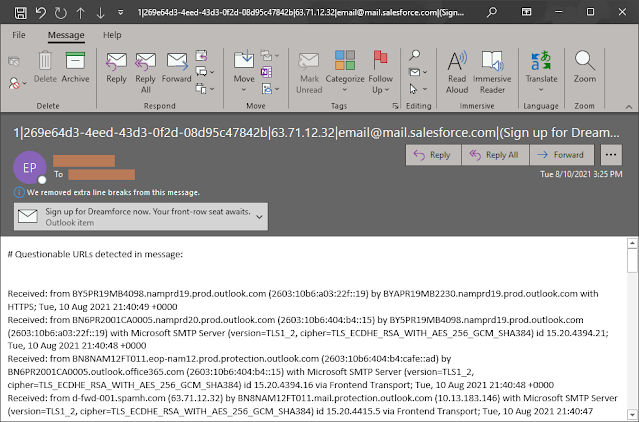The image size is (639, 422).
Task: Open the Help tab
Action: coord(112,35)
